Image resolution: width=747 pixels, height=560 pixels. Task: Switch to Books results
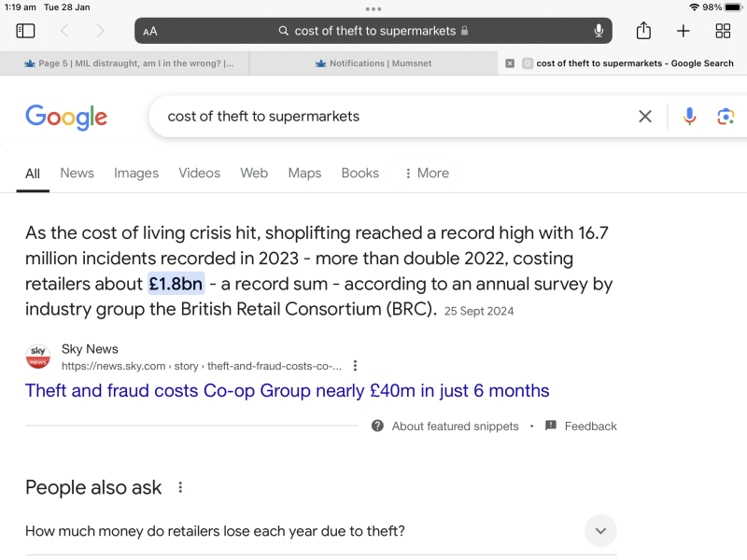360,173
